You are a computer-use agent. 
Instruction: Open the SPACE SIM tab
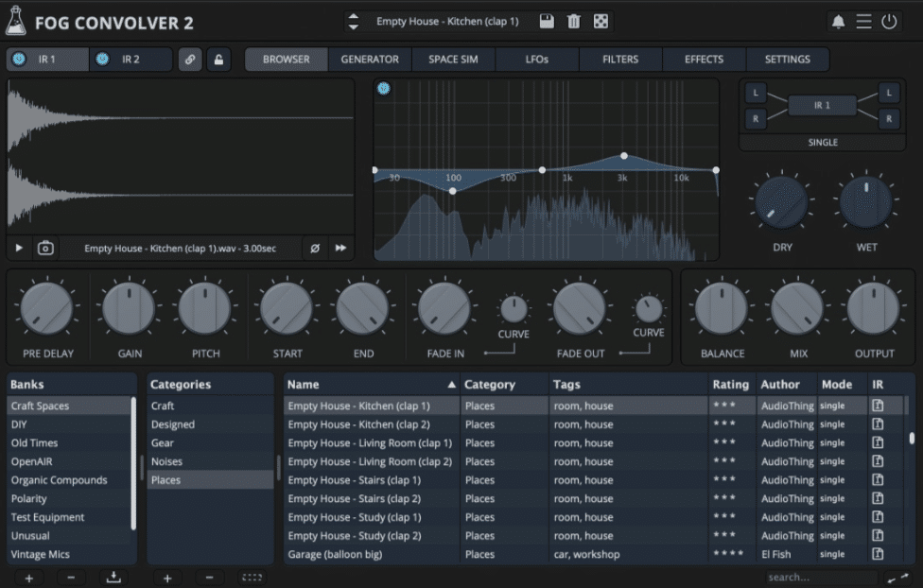pyautogui.click(x=453, y=60)
